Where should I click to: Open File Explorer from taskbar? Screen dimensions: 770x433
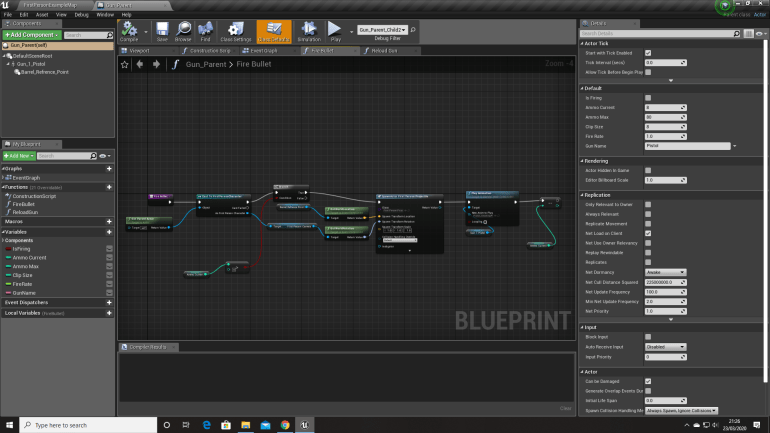click(246, 425)
